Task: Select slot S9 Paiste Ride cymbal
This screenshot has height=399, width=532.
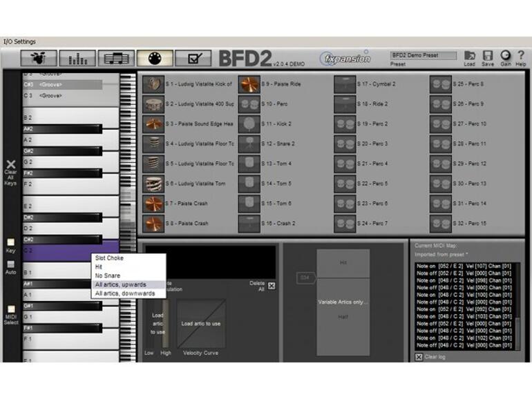Action: click(249, 84)
